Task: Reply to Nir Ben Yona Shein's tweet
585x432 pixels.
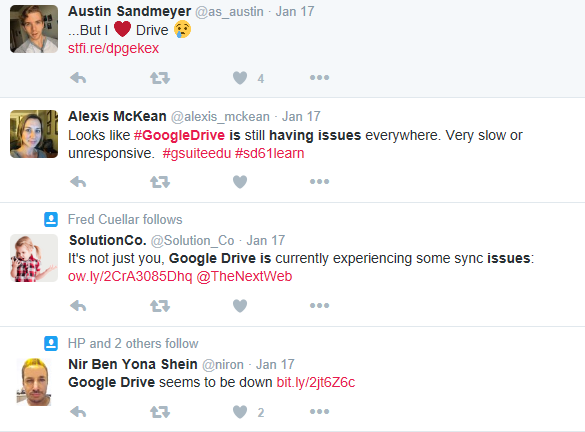Action: point(78,412)
